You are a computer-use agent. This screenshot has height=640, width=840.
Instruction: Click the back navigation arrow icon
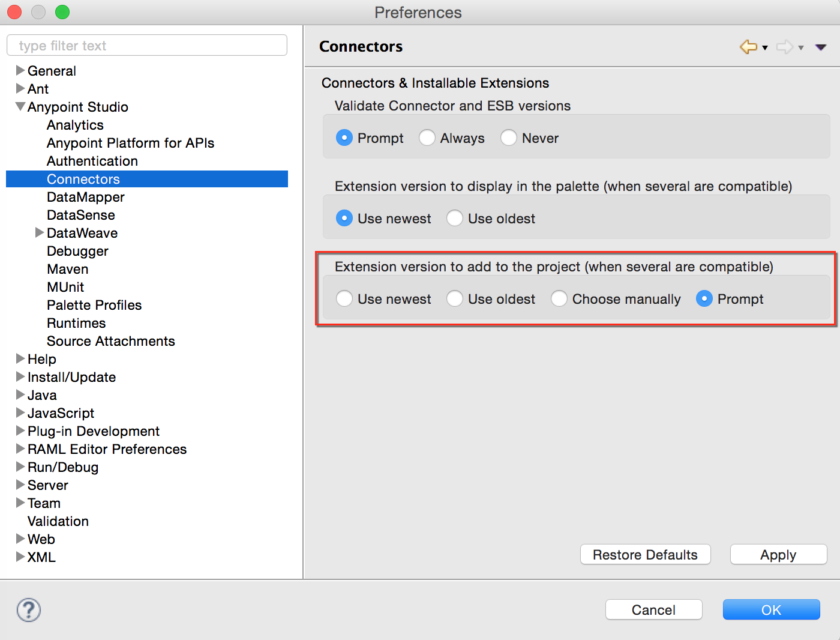click(x=748, y=46)
